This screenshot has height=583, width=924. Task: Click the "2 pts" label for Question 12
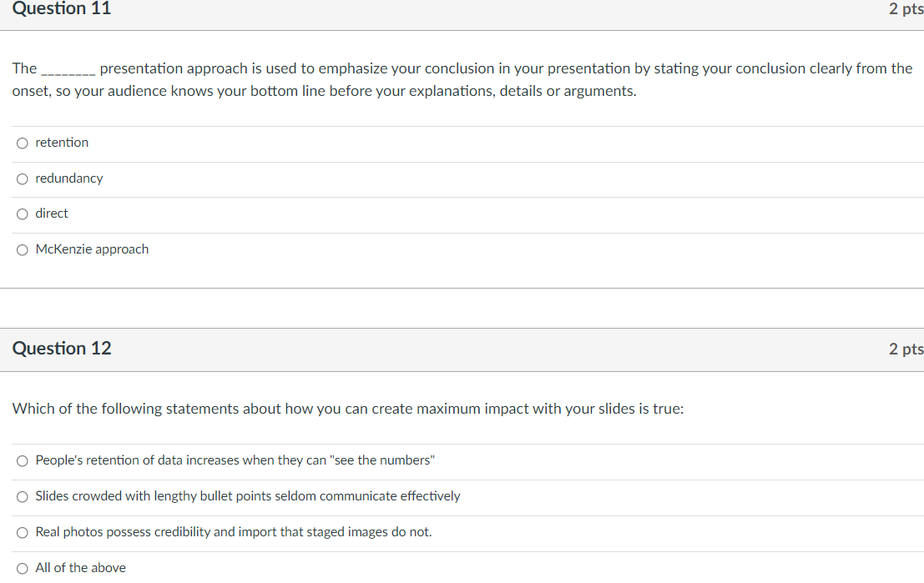coord(905,349)
